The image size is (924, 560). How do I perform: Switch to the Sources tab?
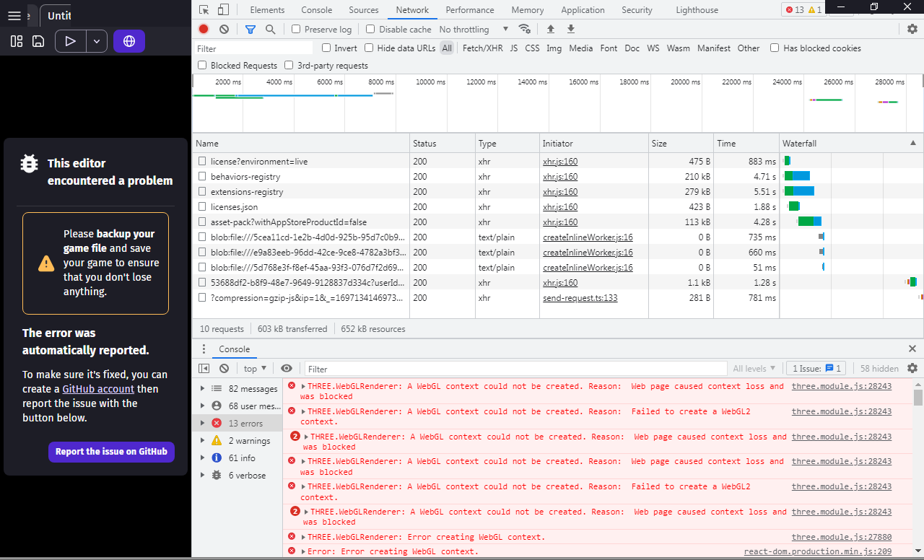(363, 9)
